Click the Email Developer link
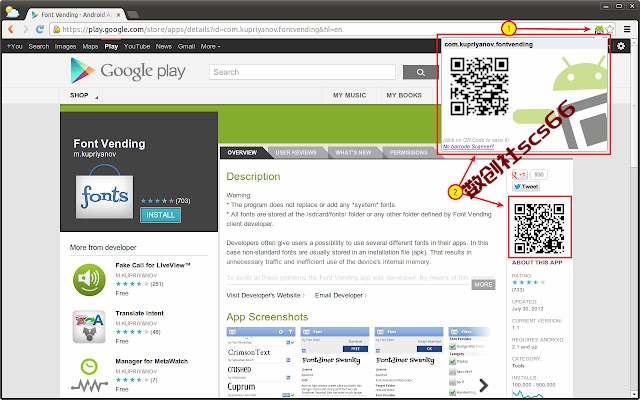Image resolution: width=640 pixels, height=400 pixels. click(340, 295)
